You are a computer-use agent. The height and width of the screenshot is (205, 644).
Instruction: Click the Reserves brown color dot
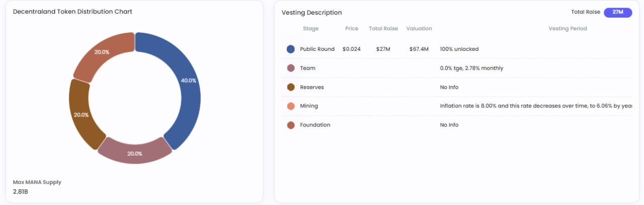tap(290, 87)
